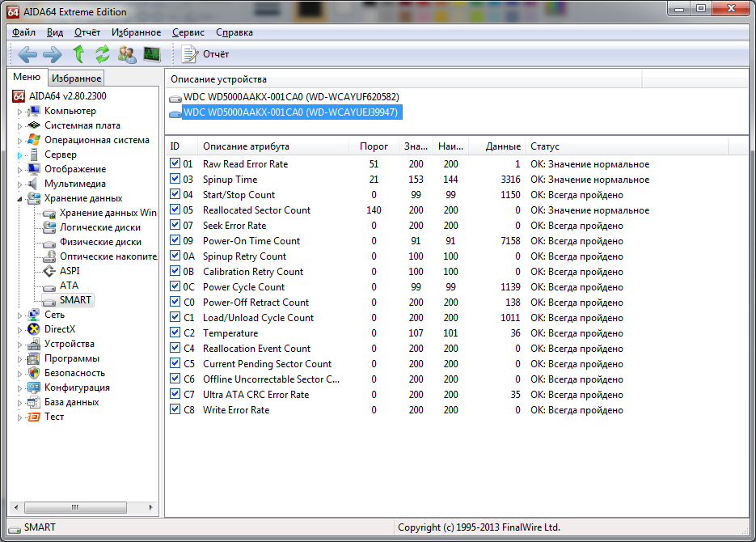The image size is (756, 542).
Task: Toggle checkbox for C8 Write Error Rate
Action: (x=175, y=409)
